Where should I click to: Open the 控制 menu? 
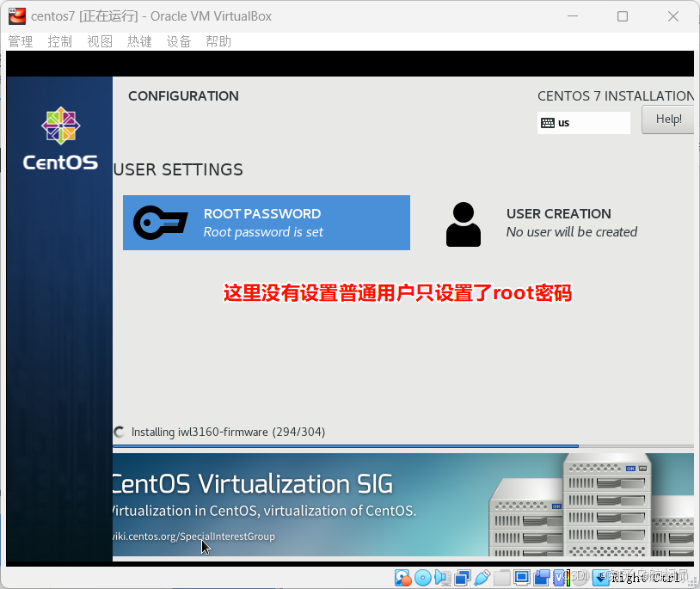[x=60, y=41]
